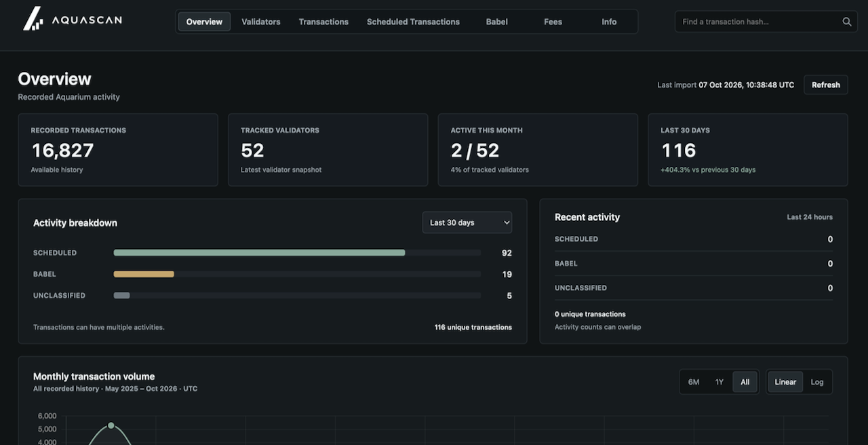Click the 'Latest validator snapshot' text
The width and height of the screenshot is (868, 445).
point(281,170)
